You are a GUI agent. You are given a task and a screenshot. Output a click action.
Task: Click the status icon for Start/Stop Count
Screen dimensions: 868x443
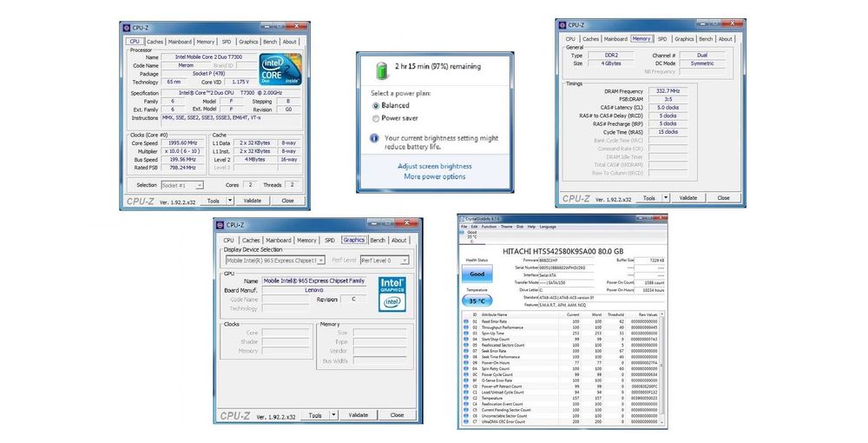(x=466, y=339)
